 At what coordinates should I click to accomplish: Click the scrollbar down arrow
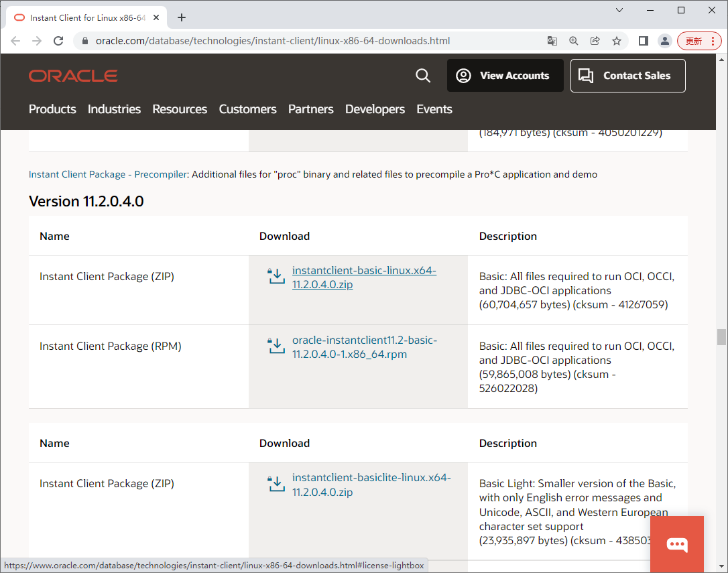click(721, 566)
